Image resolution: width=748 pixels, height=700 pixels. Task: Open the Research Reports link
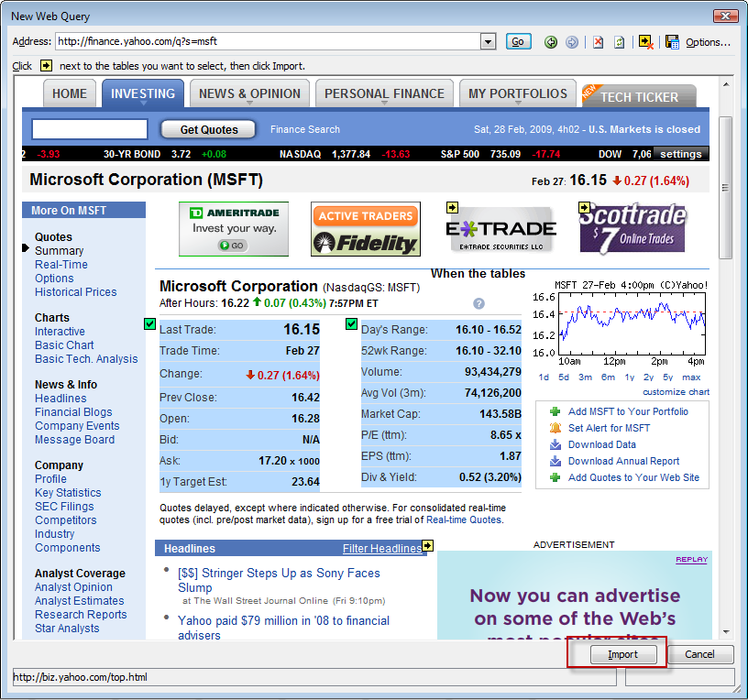(81, 615)
